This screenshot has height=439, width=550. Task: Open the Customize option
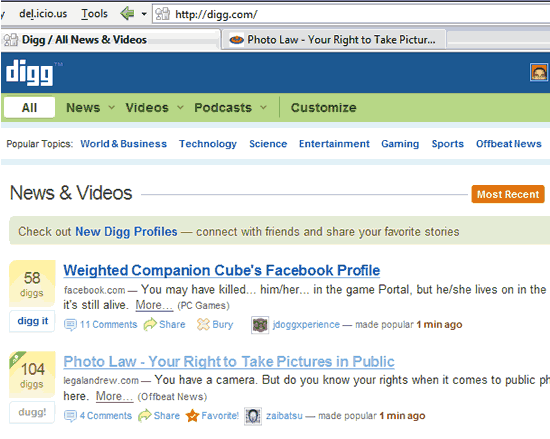click(x=323, y=108)
